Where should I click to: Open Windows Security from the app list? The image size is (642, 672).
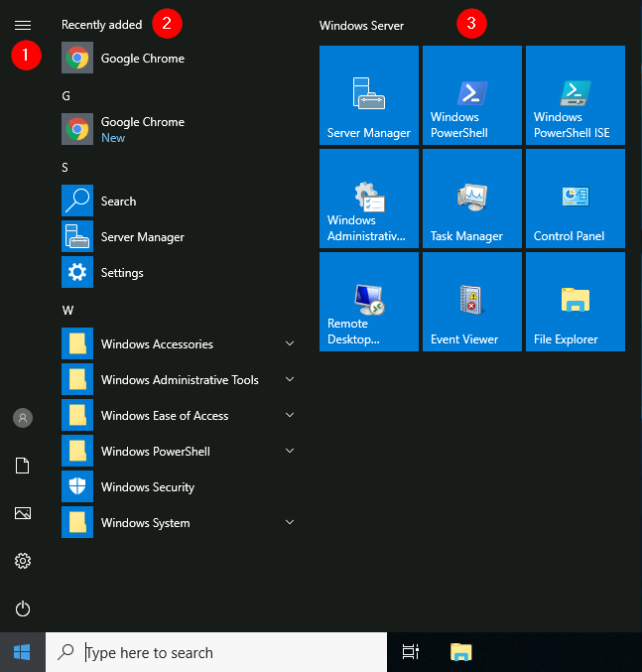click(180, 486)
